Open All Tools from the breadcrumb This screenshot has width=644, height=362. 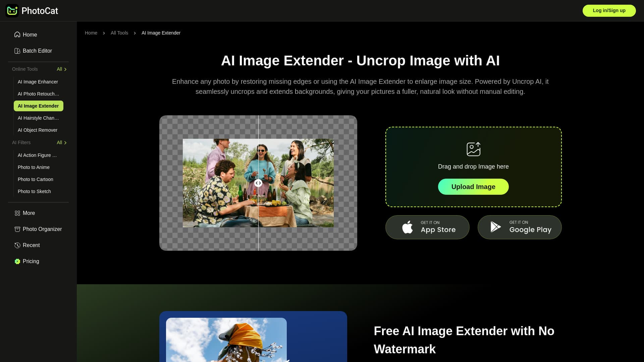coord(119,33)
